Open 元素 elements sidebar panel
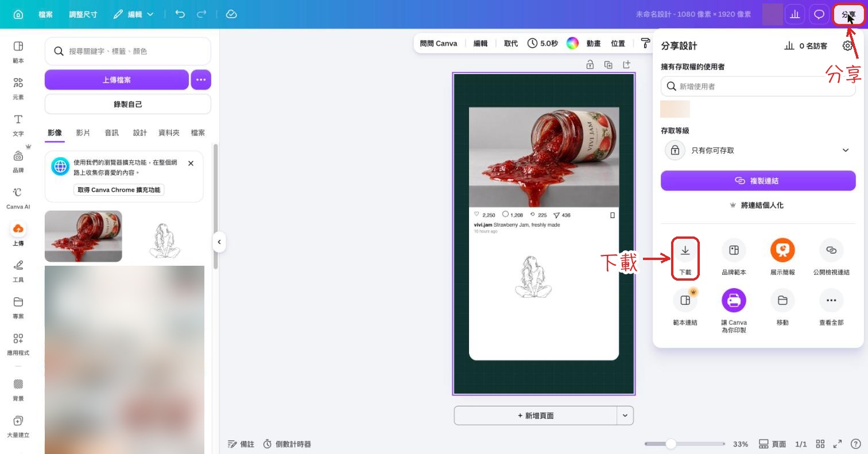The image size is (868, 454). pos(18,88)
